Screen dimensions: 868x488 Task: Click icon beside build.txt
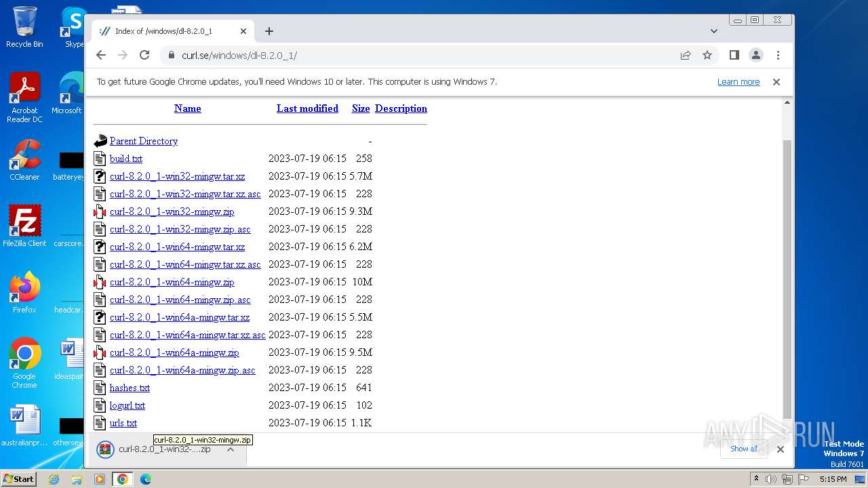(x=100, y=159)
